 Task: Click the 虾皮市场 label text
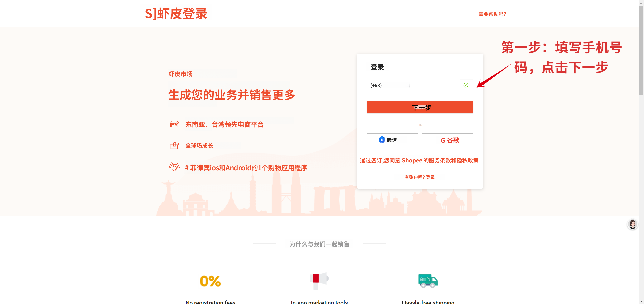click(x=181, y=74)
